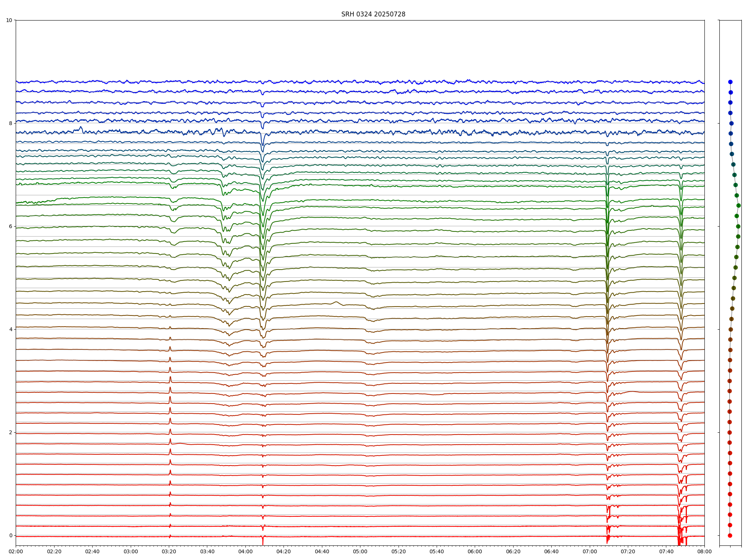
Task: Select the 06:40 tick label
Action: 551,551
